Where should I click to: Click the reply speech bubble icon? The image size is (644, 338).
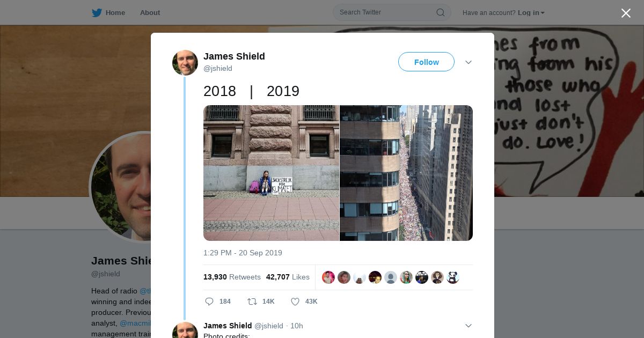(x=209, y=302)
